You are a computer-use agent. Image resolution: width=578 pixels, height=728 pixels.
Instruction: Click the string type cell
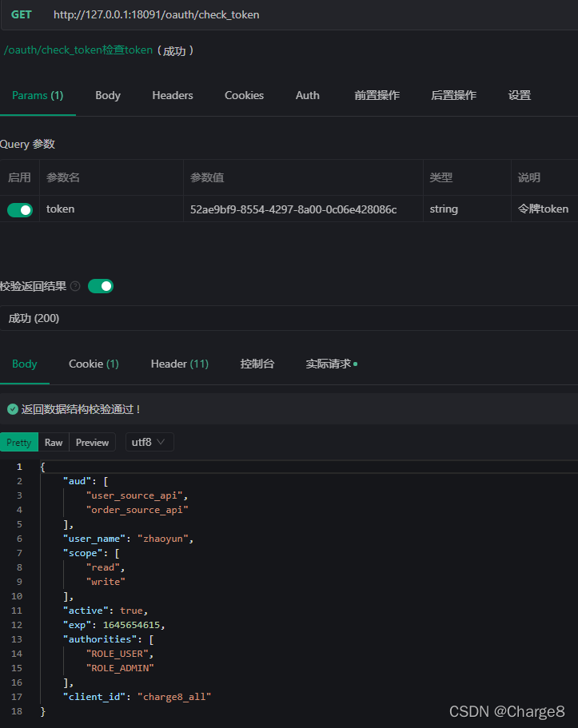coord(467,209)
